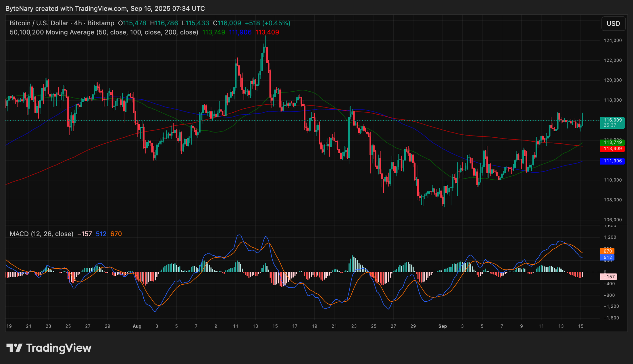Screen dimensions: 633x364
Task: Click the blue 512 MACD axis tag
Action: coord(607,257)
